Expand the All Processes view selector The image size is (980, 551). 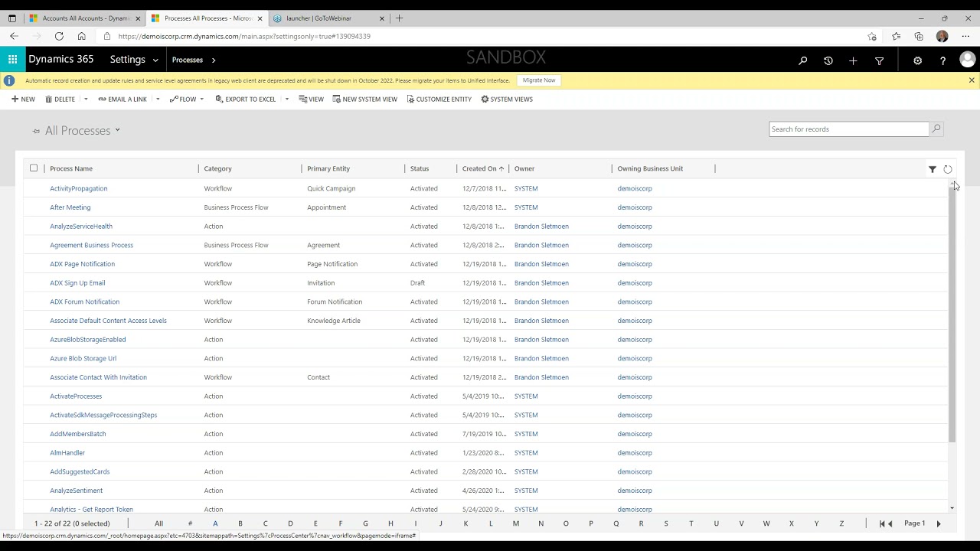click(117, 131)
